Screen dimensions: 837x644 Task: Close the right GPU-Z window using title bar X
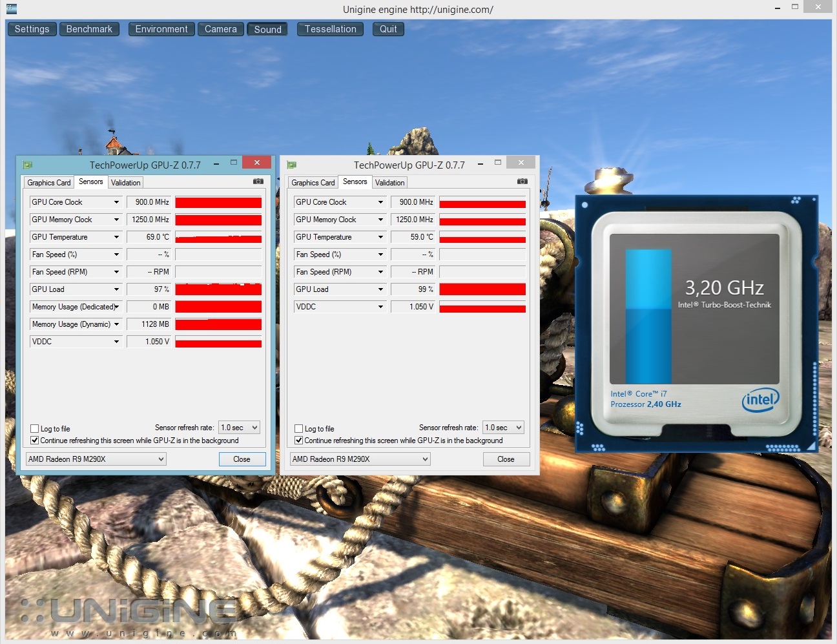point(521,162)
